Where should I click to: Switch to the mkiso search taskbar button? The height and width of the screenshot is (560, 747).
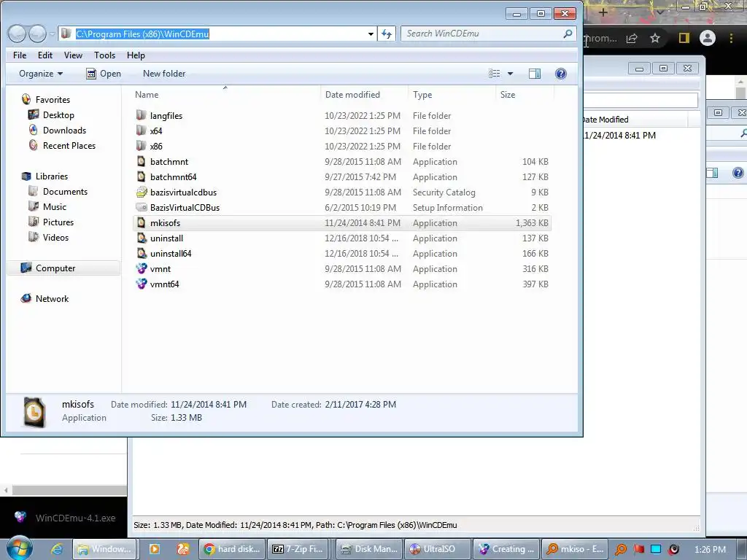click(x=575, y=549)
